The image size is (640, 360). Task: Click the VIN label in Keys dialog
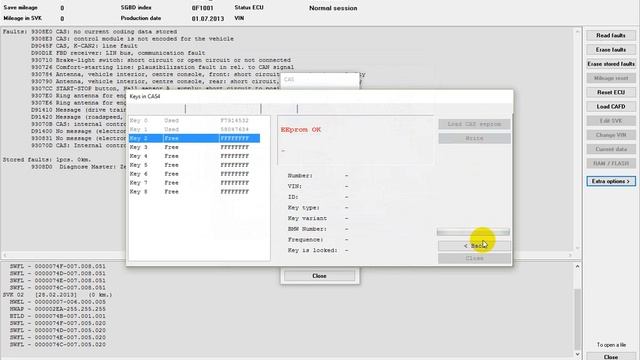click(295, 186)
